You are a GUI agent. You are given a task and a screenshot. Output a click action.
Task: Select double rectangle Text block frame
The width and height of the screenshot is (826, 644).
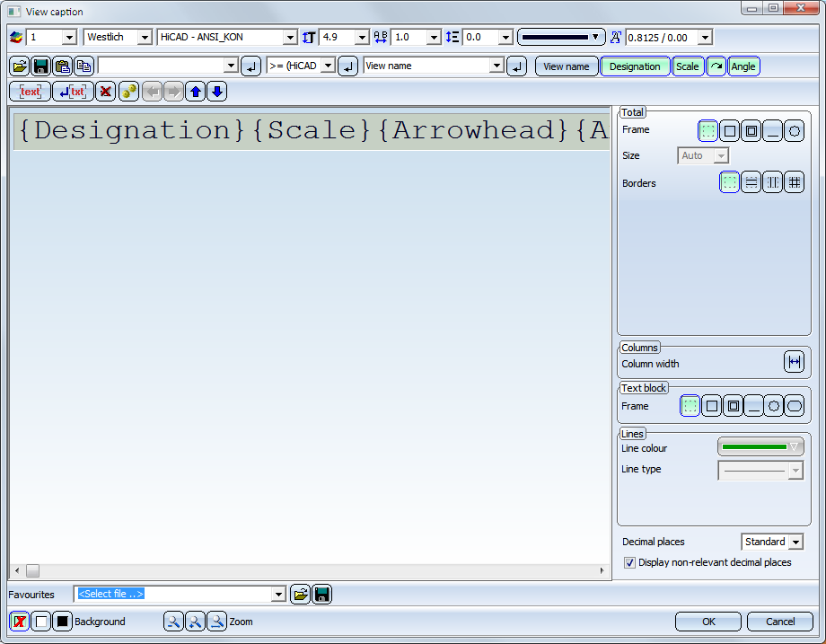pyautogui.click(x=733, y=406)
